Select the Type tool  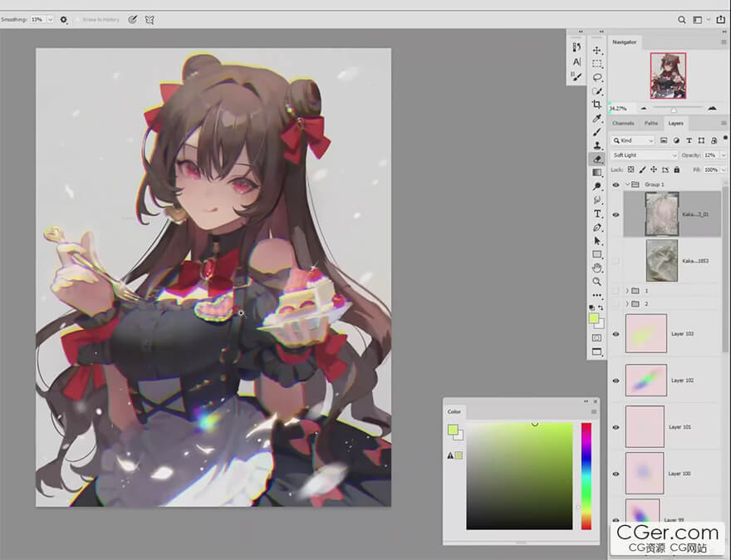click(x=596, y=214)
